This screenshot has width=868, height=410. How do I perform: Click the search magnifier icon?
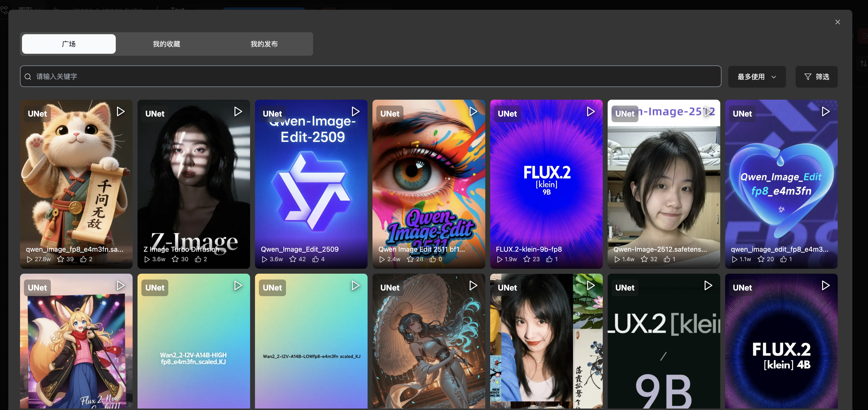tap(28, 76)
